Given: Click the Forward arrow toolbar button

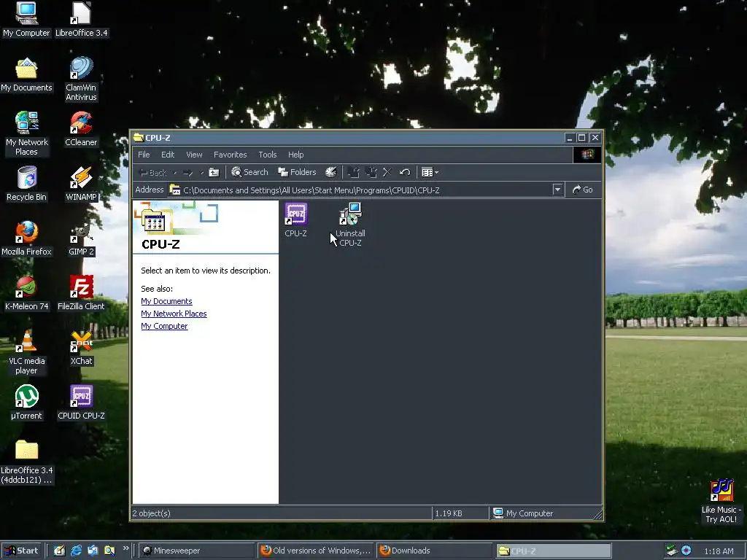Looking at the screenshot, I should [187, 172].
